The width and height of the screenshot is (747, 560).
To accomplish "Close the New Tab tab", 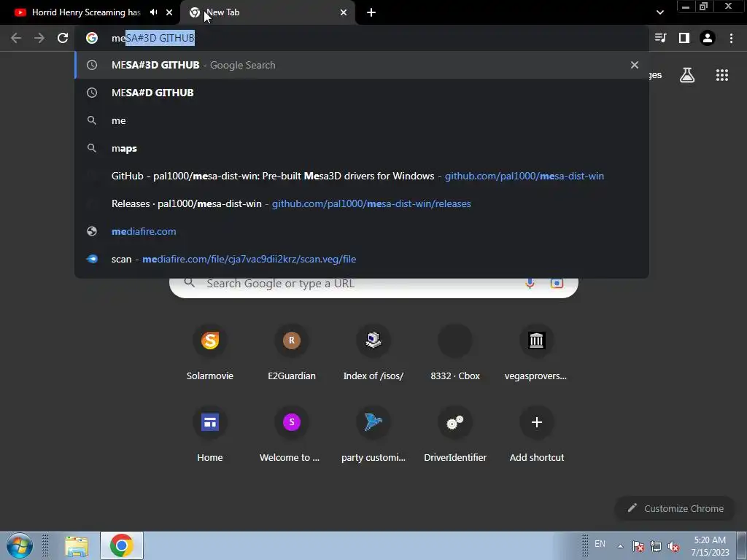I will click(344, 12).
